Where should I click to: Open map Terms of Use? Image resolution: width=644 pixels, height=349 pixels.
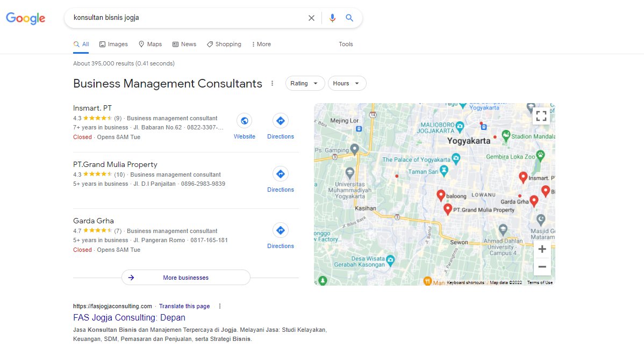[x=540, y=282]
